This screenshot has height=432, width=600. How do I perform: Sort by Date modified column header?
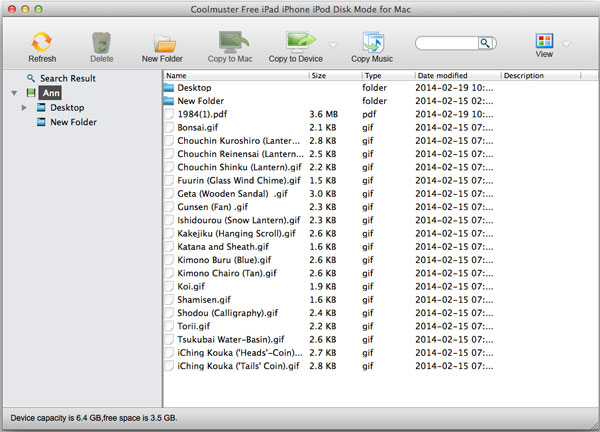(x=457, y=76)
